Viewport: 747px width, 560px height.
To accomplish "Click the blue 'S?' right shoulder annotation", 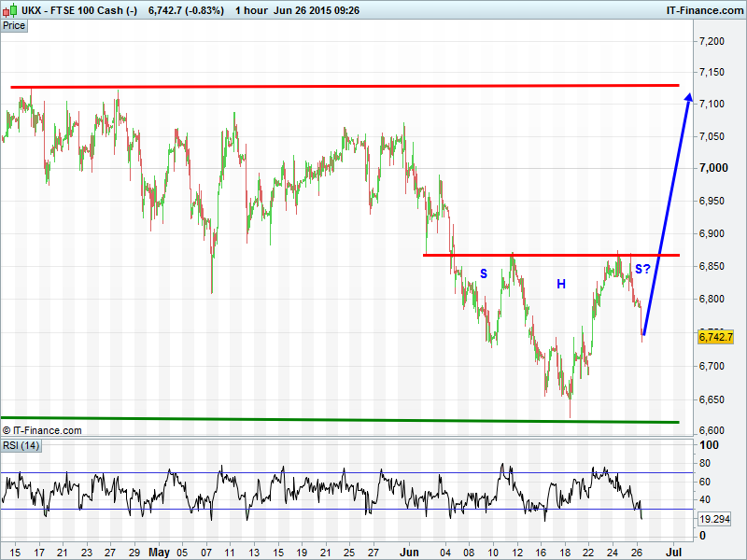I will 642,269.
